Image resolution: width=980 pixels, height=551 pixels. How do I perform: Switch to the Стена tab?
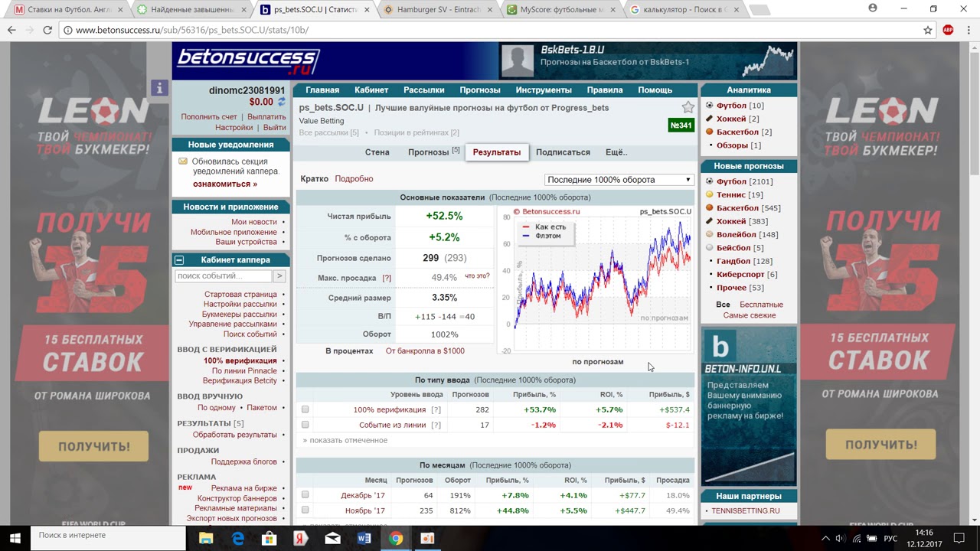pos(377,152)
